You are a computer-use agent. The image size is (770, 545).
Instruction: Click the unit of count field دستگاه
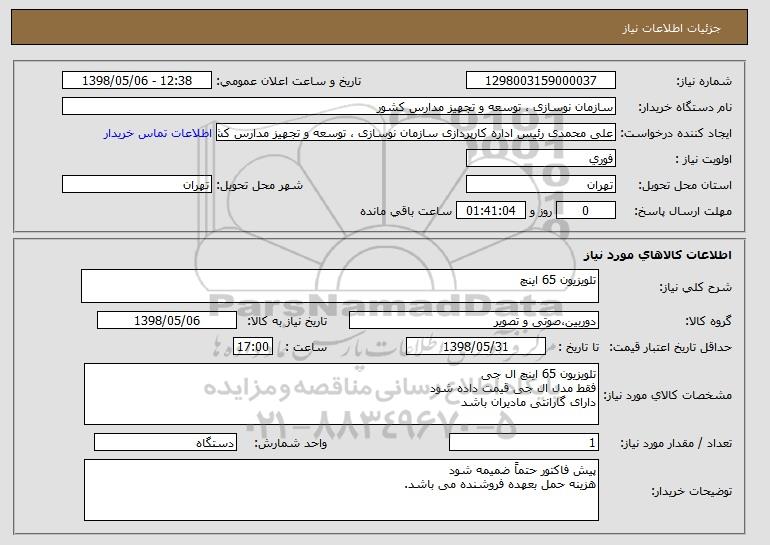165,443
